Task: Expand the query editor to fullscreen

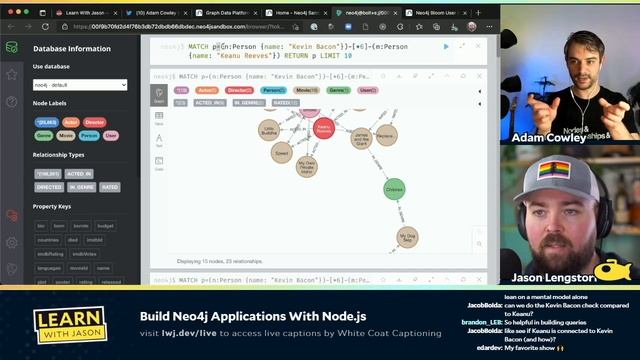Action: 462,46
